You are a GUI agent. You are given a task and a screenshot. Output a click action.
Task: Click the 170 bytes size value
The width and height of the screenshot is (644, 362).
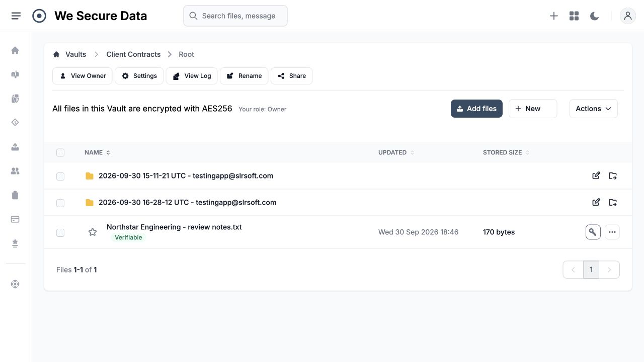(499, 232)
